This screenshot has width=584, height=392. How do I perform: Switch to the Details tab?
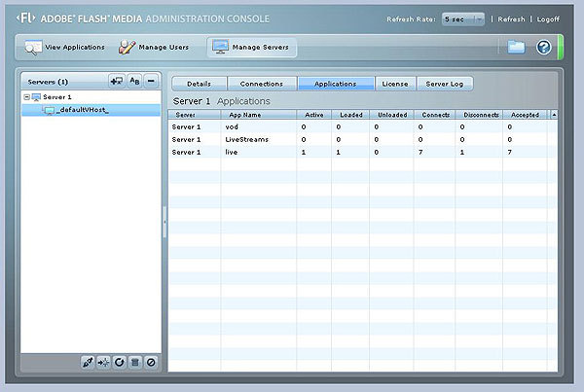[x=200, y=84]
